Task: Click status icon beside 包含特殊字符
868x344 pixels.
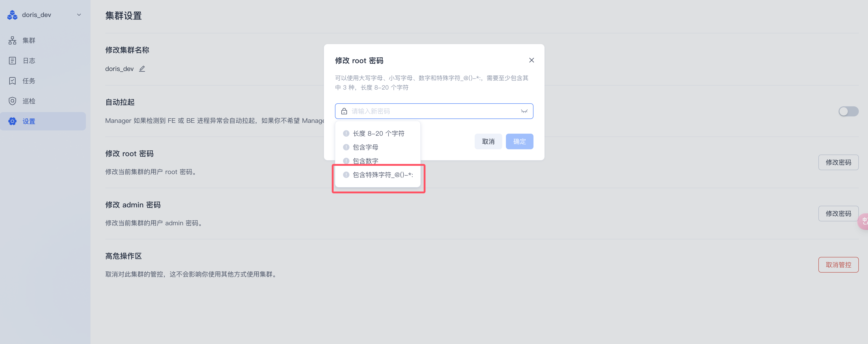Action: 346,175
